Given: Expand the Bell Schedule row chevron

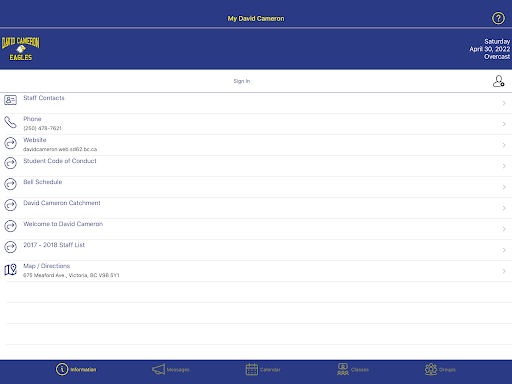Looking at the screenshot, I should click(504, 187).
